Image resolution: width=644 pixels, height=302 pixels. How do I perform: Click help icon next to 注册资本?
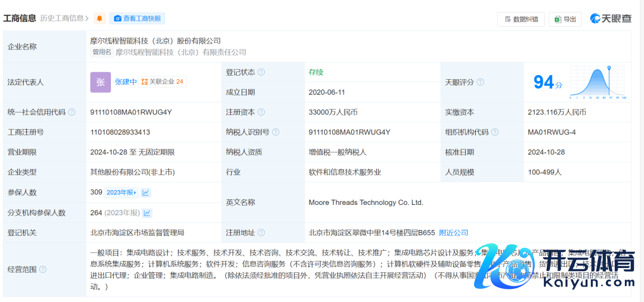coord(261,112)
